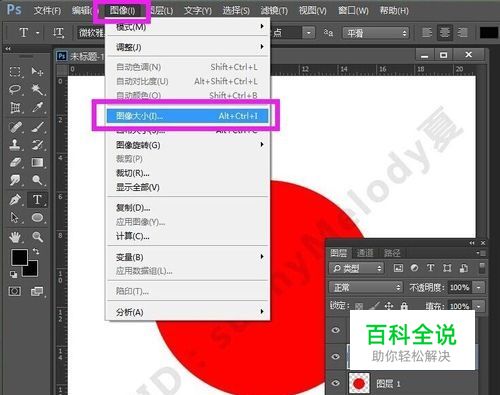Open the font size dropdown arrow
The image size is (500, 395).
click(x=309, y=33)
